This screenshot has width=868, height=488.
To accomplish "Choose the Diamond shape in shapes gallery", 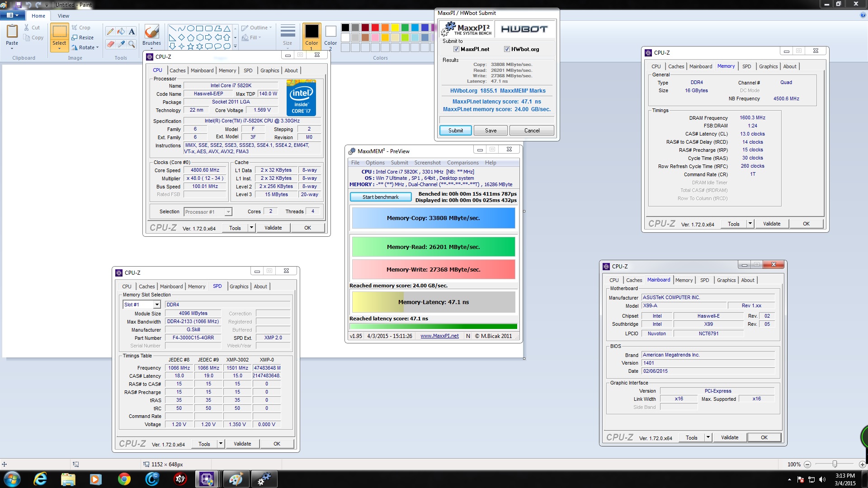I will tap(181, 37).
